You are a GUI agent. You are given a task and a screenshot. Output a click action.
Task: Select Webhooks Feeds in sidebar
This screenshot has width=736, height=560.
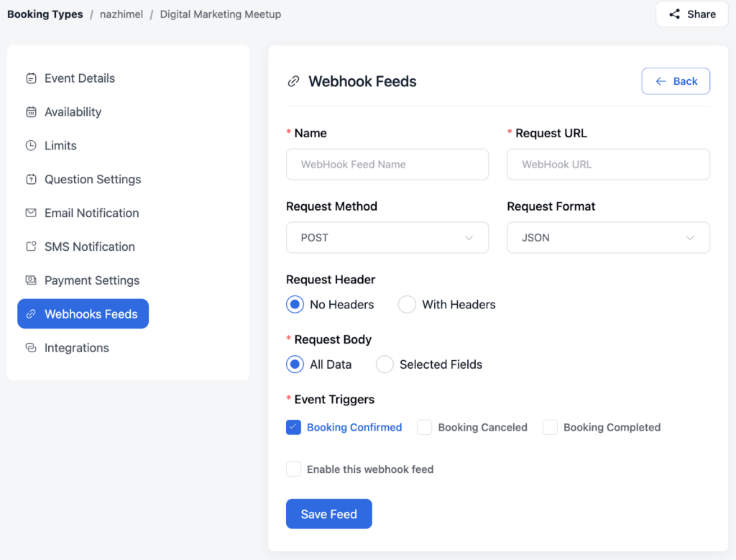coord(83,313)
